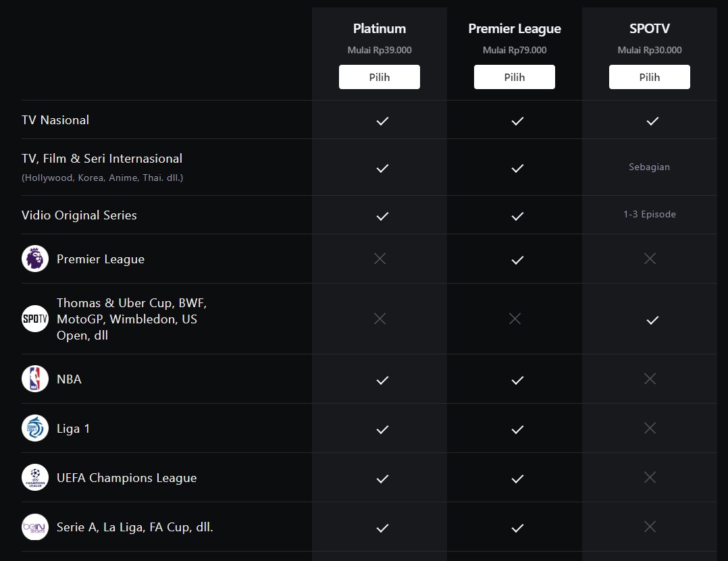Viewport: 728px width, 561px height.
Task: Choose the Platinum plan with Pilih button
Action: coord(380,77)
